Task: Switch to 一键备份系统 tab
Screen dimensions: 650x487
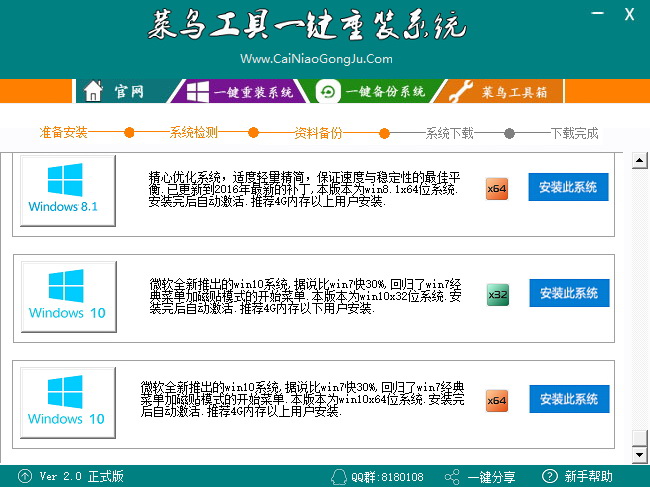Action: point(371,91)
